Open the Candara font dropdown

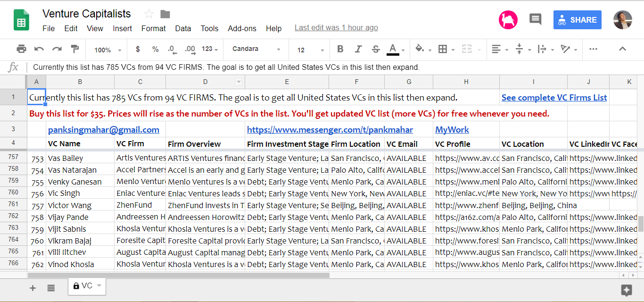point(256,49)
